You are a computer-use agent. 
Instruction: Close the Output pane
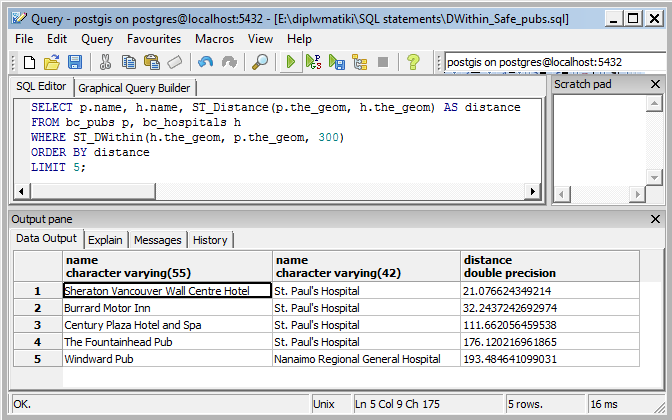pyautogui.click(x=655, y=219)
